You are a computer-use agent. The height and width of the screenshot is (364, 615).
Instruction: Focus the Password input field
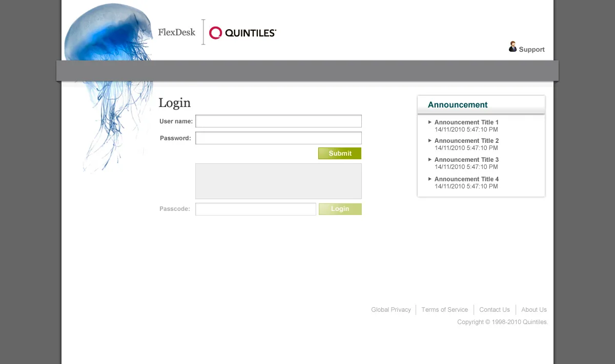coord(278,138)
